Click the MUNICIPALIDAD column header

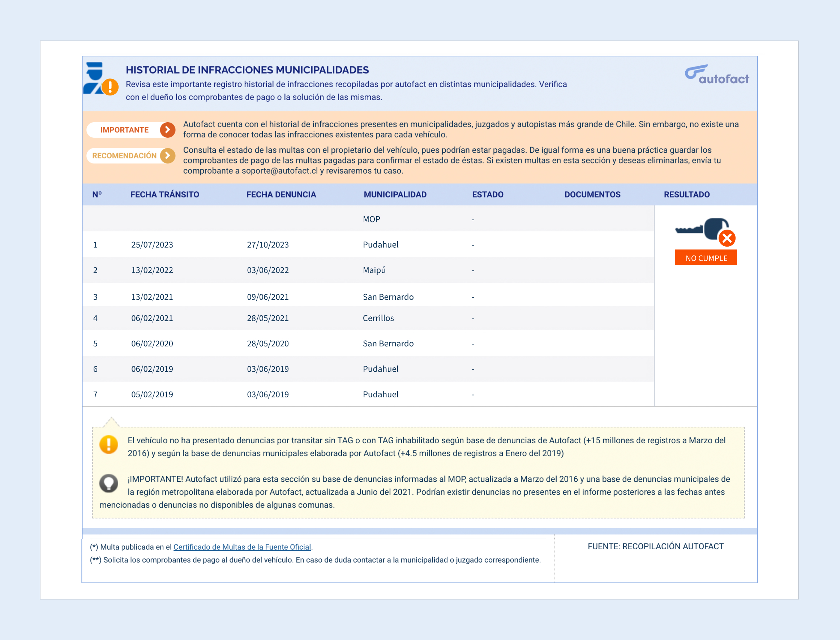(x=395, y=195)
